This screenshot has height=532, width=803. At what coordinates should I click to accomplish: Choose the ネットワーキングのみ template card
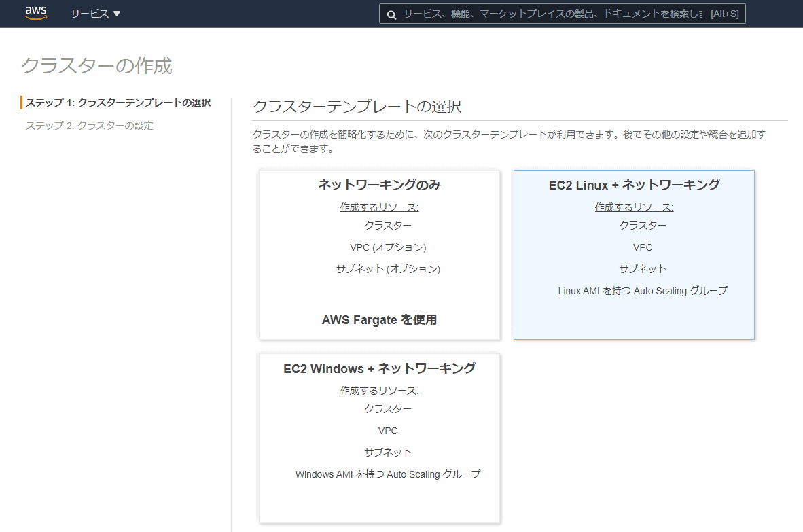[380, 255]
